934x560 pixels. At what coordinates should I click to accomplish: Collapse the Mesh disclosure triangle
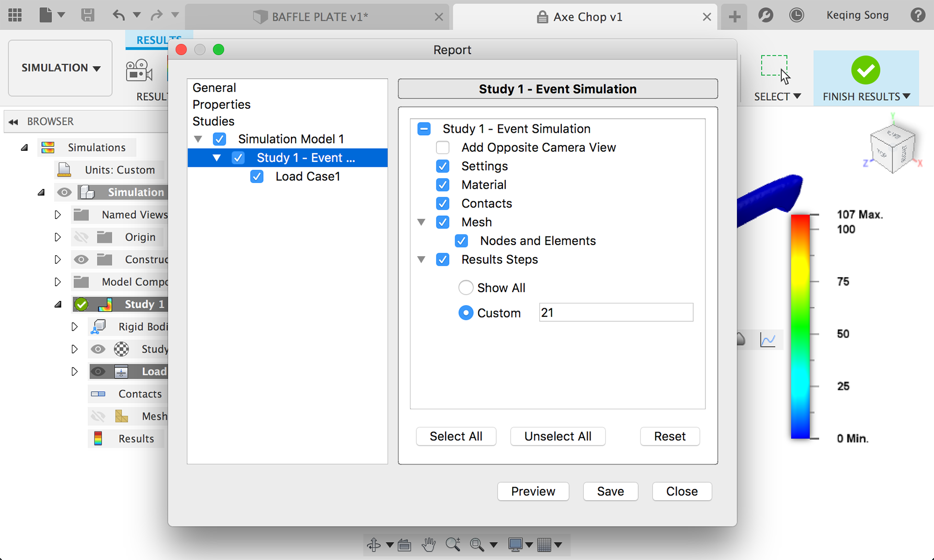click(x=421, y=222)
